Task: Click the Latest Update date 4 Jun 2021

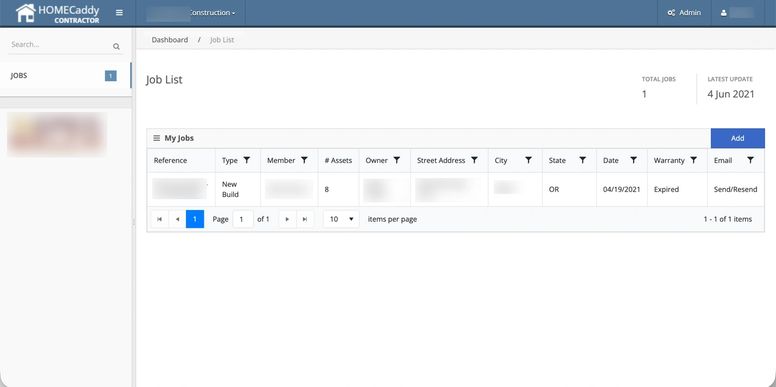Action: 731,94
